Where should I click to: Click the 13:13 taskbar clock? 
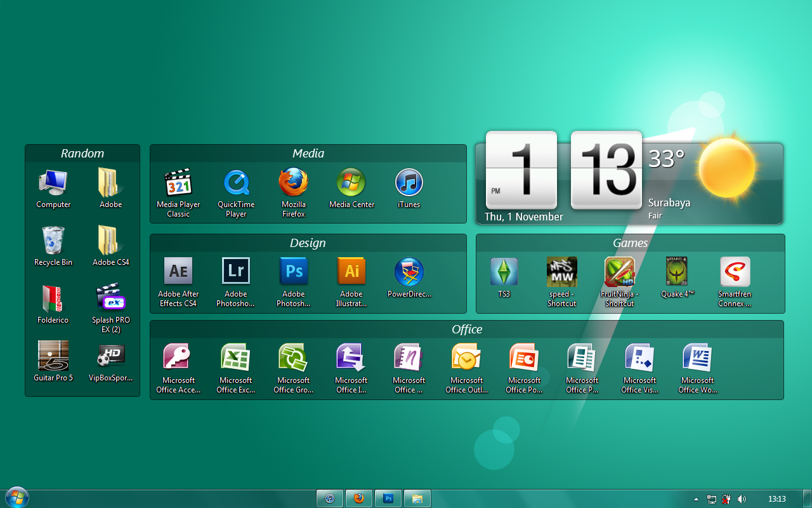pyautogui.click(x=777, y=499)
